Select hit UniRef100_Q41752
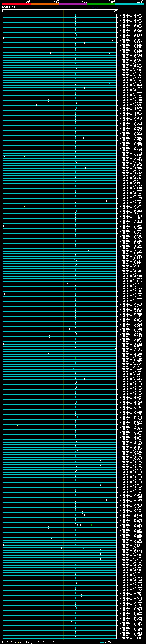The height and width of the screenshot is (644, 146). click(131, 75)
